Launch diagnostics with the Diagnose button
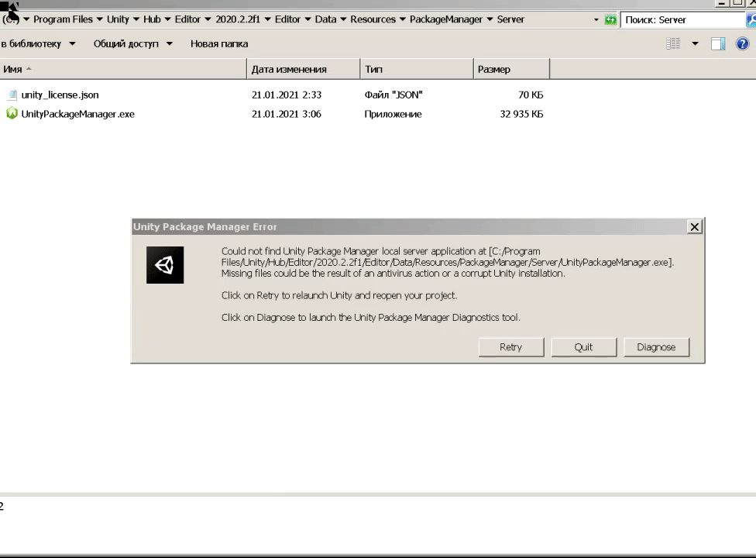Viewport: 756px width, 558px height. pos(656,347)
